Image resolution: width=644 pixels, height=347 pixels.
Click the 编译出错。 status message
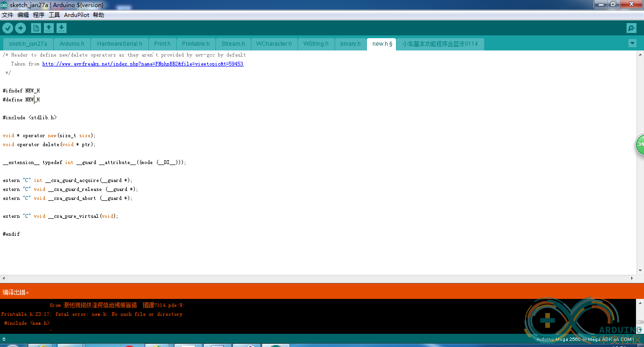[16, 292]
